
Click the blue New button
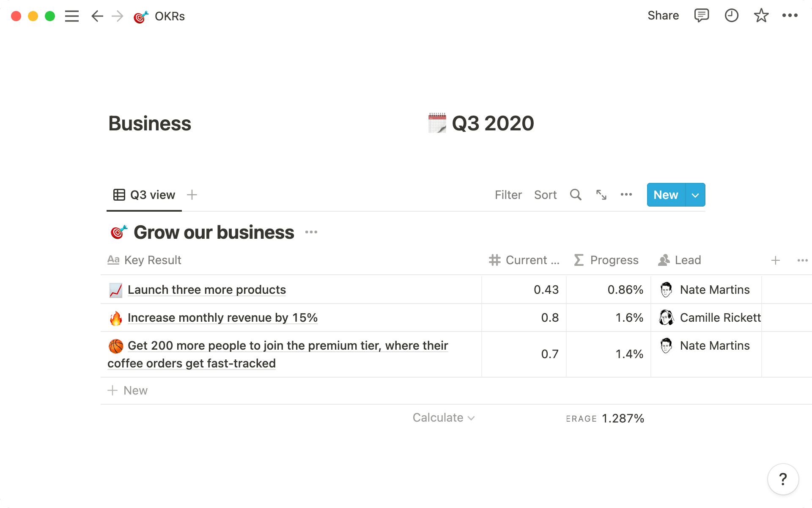(x=665, y=195)
